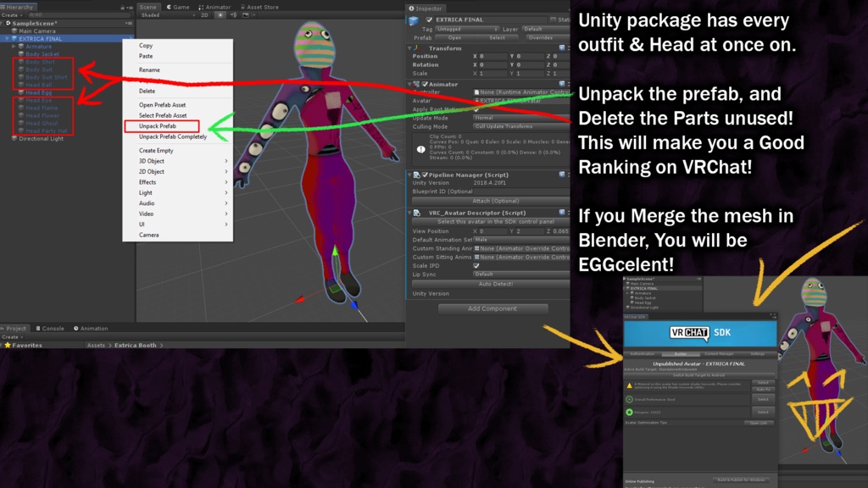This screenshot has height=488, width=868.
Task: Open the Tag Untagged dropdown
Action: click(467, 29)
